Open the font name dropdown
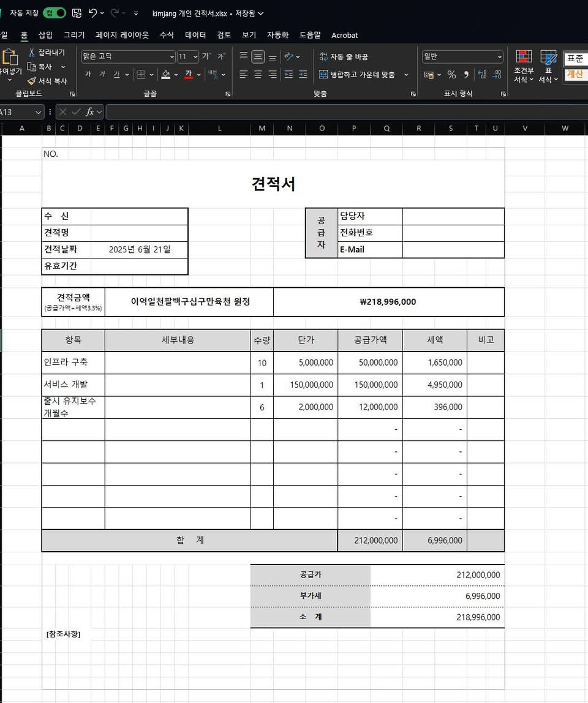This screenshot has height=703, width=588. [x=170, y=56]
